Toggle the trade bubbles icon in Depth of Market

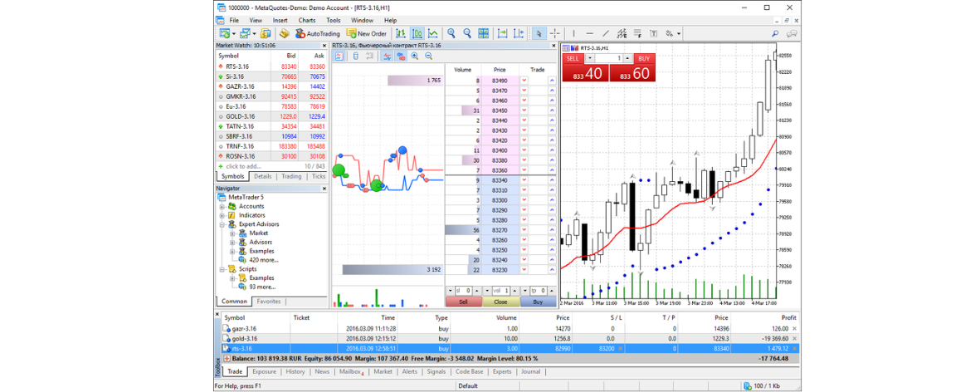(x=401, y=56)
